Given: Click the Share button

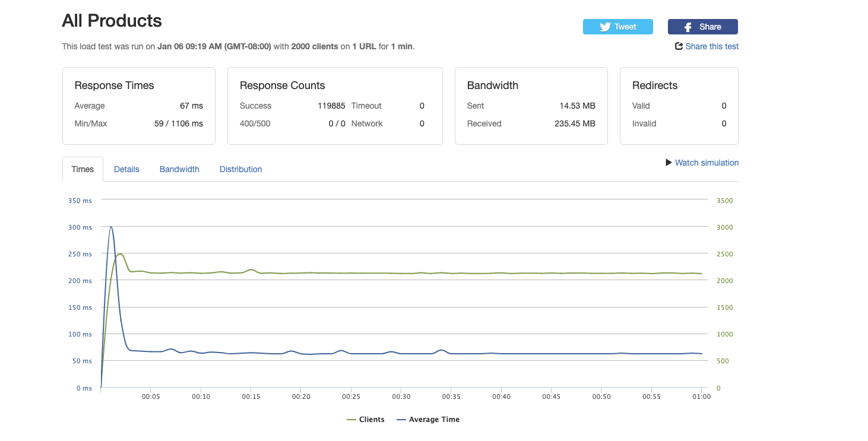Looking at the screenshot, I should [702, 27].
